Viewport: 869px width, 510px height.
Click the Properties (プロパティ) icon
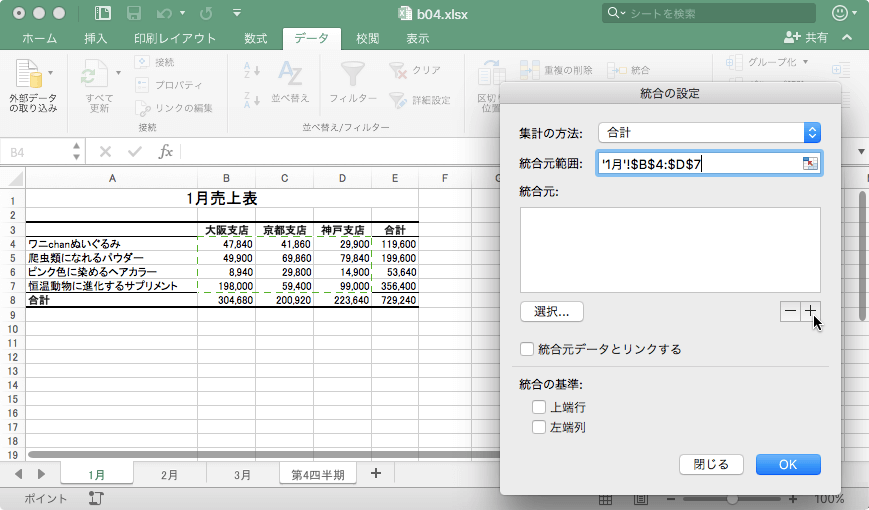click(x=142, y=85)
